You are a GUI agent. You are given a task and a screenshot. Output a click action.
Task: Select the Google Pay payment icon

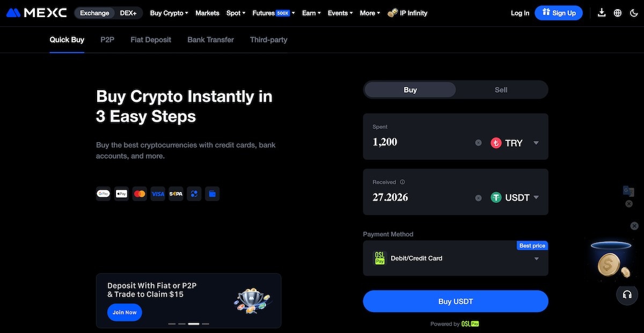coord(103,194)
